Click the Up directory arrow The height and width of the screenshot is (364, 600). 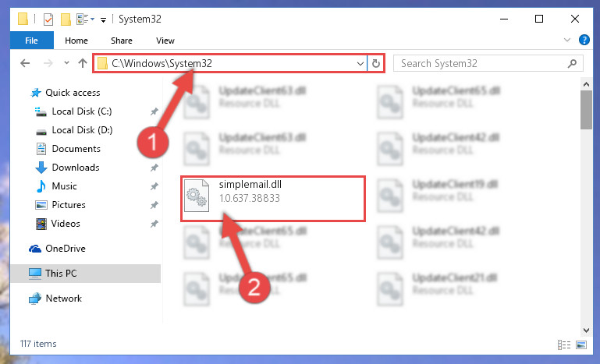(83, 63)
